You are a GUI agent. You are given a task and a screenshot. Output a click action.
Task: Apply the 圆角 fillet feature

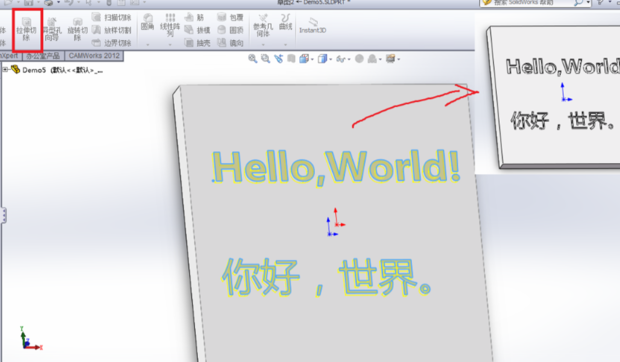pos(147,22)
